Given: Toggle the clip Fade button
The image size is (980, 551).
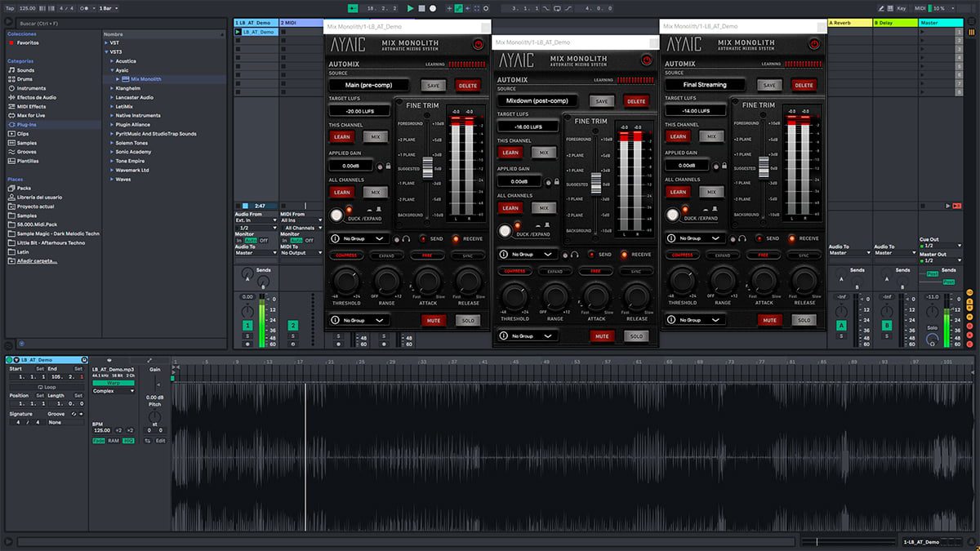Looking at the screenshot, I should 99,441.
